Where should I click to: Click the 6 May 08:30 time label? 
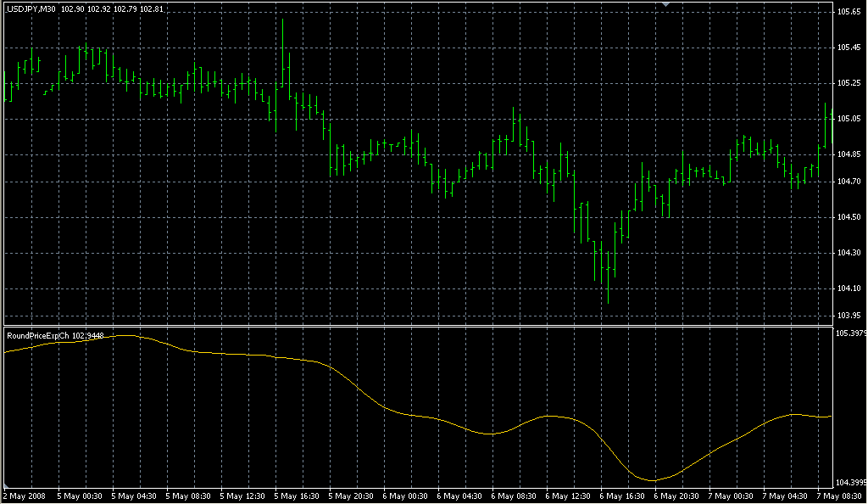pos(513,496)
